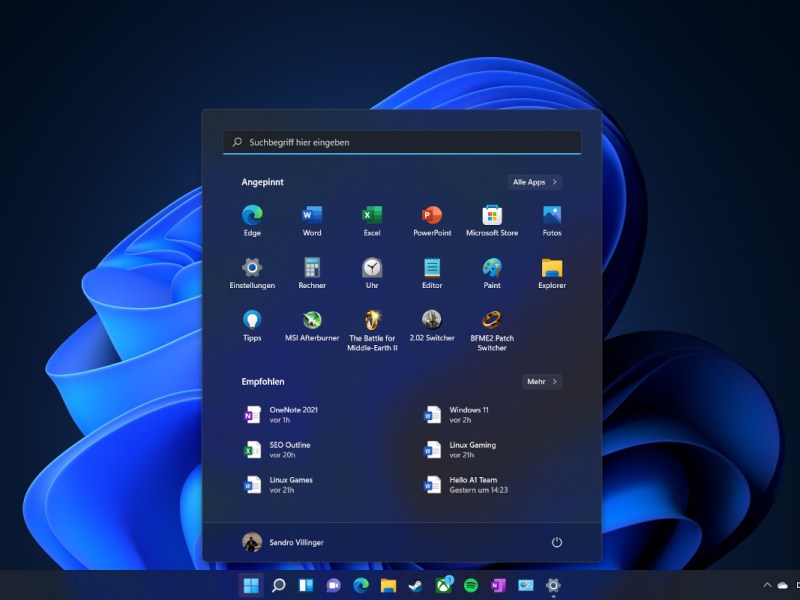Open Edge browser from the taskbar

pos(361,585)
